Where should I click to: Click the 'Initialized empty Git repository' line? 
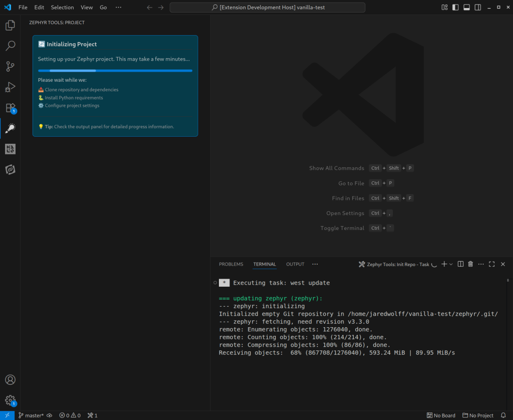pos(358,314)
